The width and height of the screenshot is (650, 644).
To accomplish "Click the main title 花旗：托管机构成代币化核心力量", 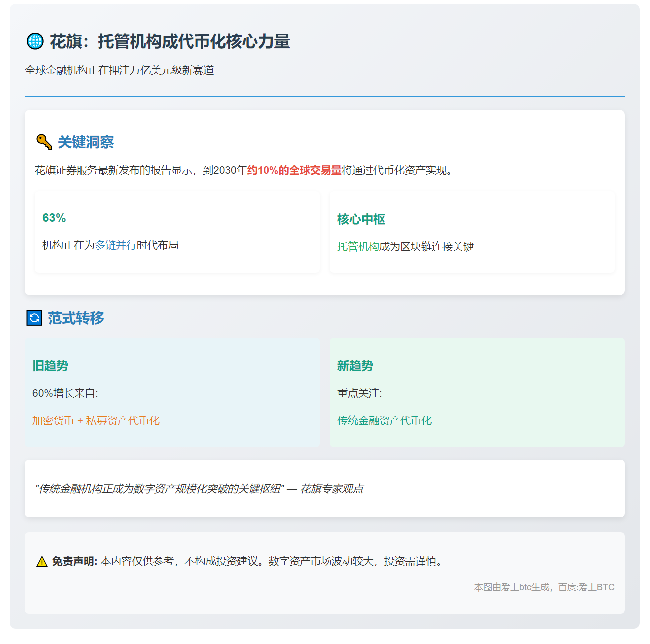I will (169, 42).
